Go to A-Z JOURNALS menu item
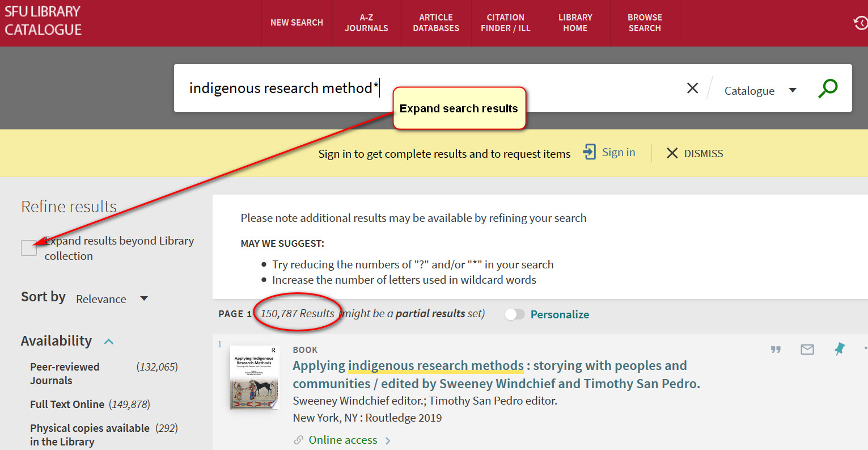Image resolution: width=868 pixels, height=450 pixels. pyautogui.click(x=366, y=23)
